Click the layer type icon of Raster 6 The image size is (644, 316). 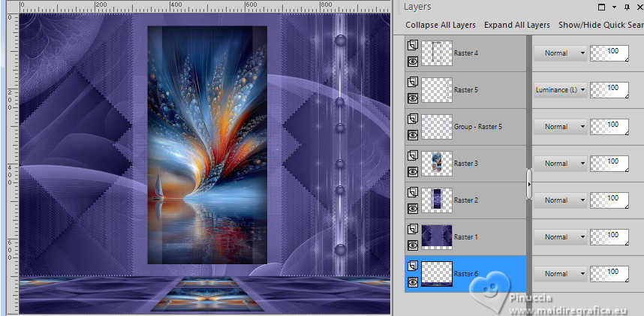[413, 266]
